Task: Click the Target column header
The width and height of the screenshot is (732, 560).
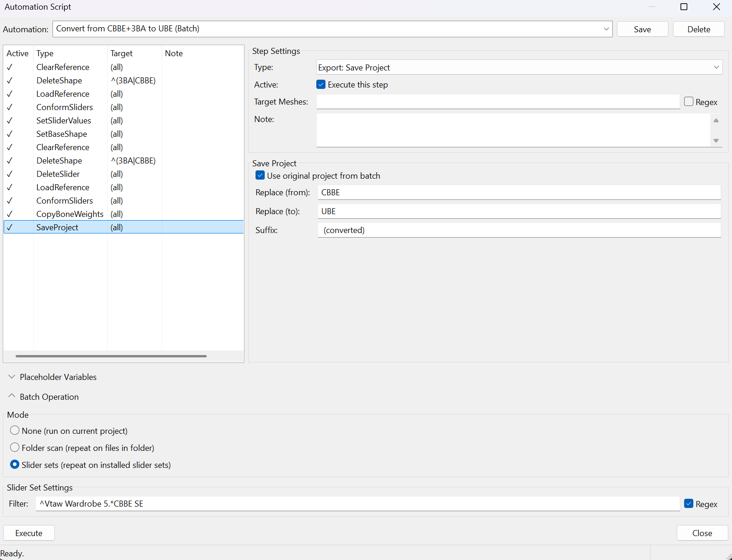Action: 134,53
